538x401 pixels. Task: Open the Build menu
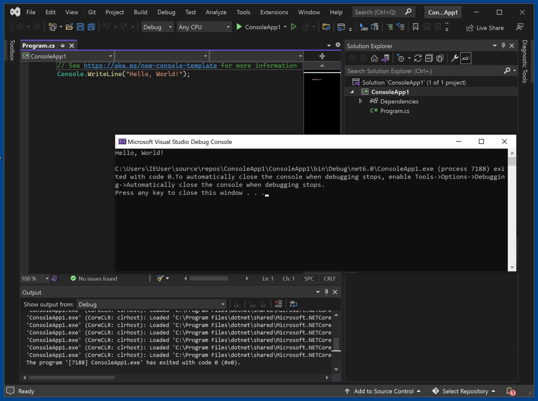140,12
